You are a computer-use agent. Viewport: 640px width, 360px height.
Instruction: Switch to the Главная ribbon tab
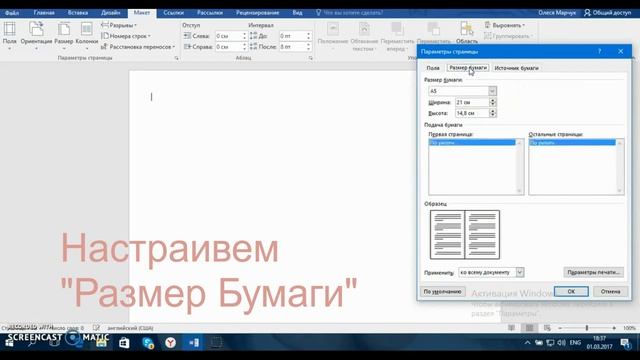[44, 13]
